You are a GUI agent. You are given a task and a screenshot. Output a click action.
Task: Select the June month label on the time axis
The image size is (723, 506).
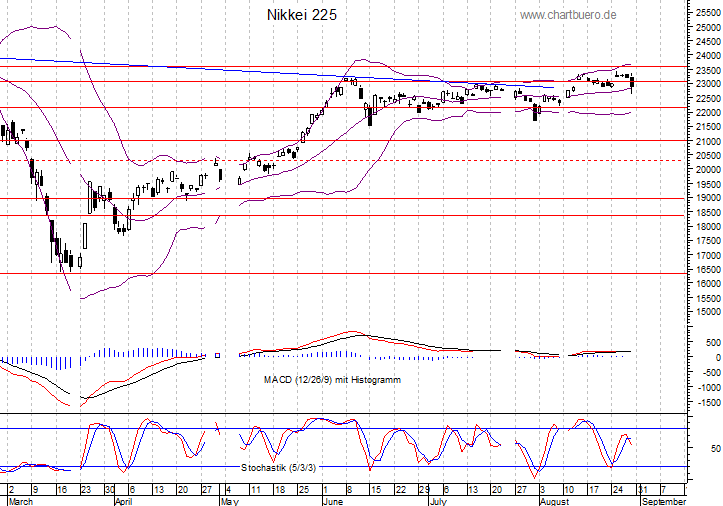[x=333, y=501]
